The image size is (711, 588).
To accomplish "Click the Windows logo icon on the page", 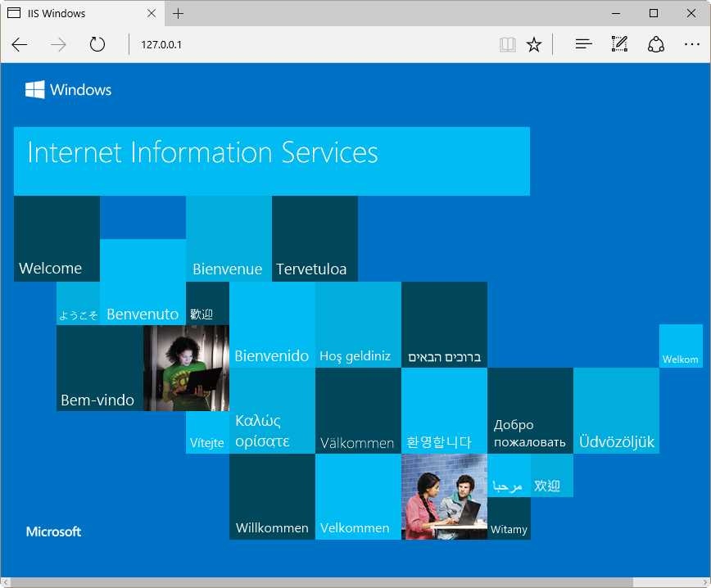I will click(33, 88).
